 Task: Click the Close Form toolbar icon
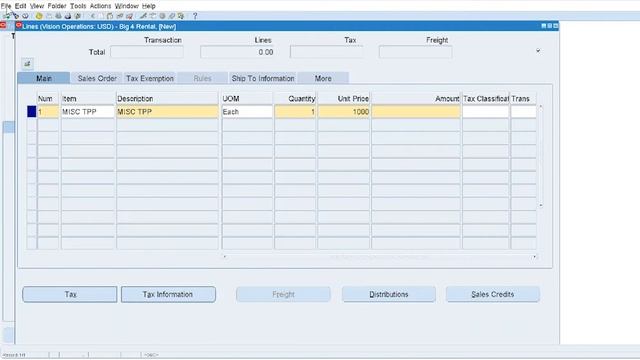(x=78, y=16)
